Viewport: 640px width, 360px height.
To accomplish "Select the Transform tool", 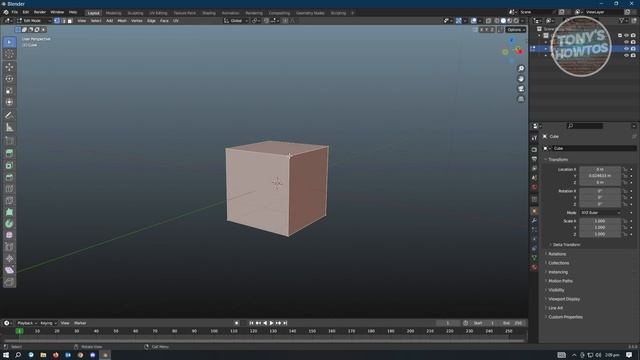I will 9,102.
